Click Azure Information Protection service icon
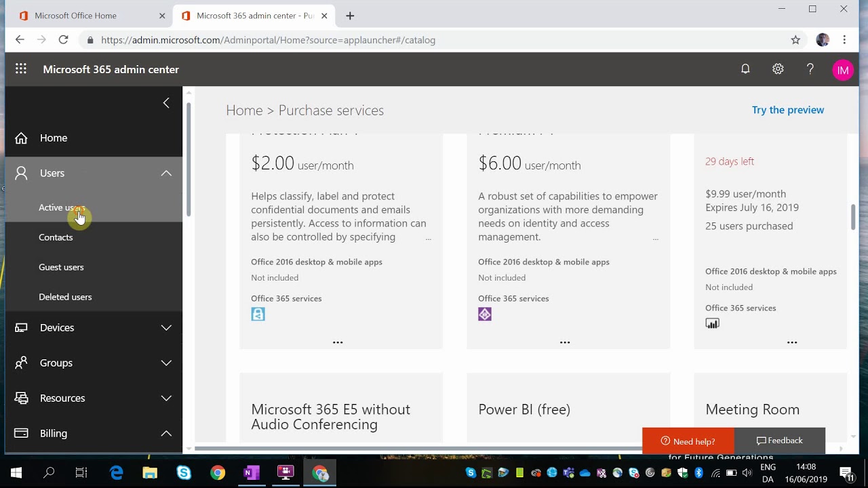Image resolution: width=868 pixels, height=488 pixels. pos(258,314)
